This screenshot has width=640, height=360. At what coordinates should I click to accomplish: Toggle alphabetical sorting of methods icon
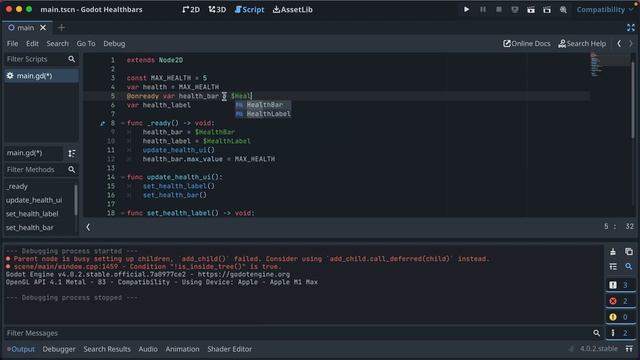click(72, 153)
